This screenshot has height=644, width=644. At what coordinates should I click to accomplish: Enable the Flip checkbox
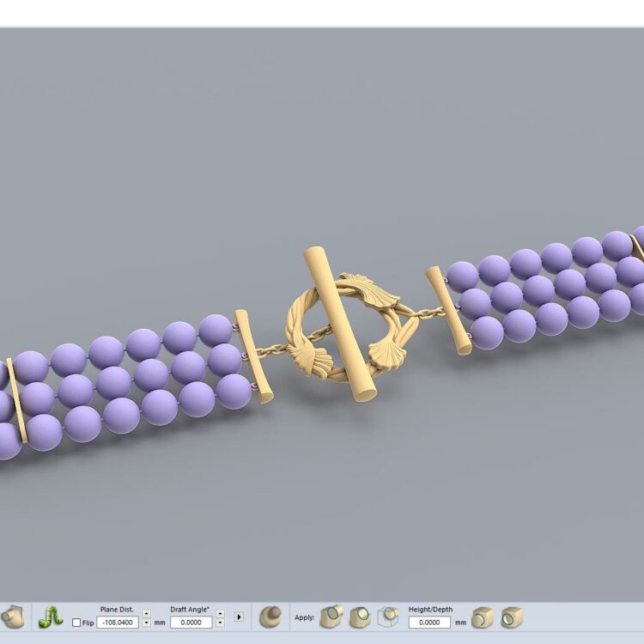[x=76, y=623]
